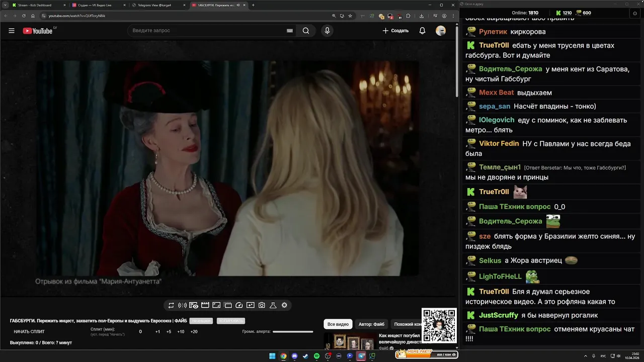Adjust the Громк. алерта volume slider
Viewport: 644px width, 362px height.
click(293, 332)
